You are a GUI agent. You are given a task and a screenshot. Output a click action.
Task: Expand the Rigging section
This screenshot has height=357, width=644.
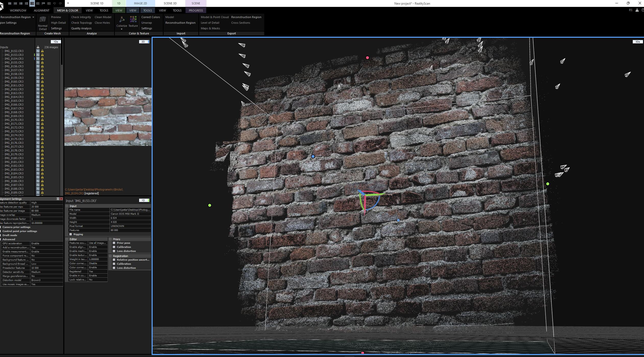(x=71, y=234)
